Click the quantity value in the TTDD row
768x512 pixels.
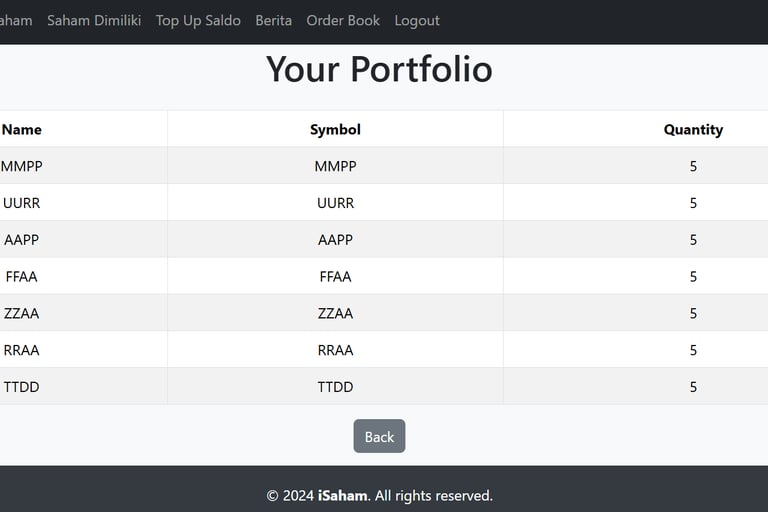coord(693,387)
